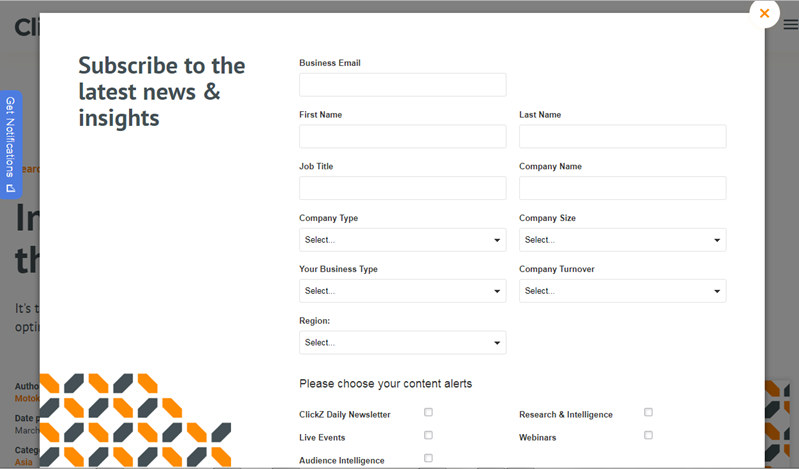799x469 pixels.
Task: Toggle the Research & Intelligence checkbox
Action: (648, 412)
